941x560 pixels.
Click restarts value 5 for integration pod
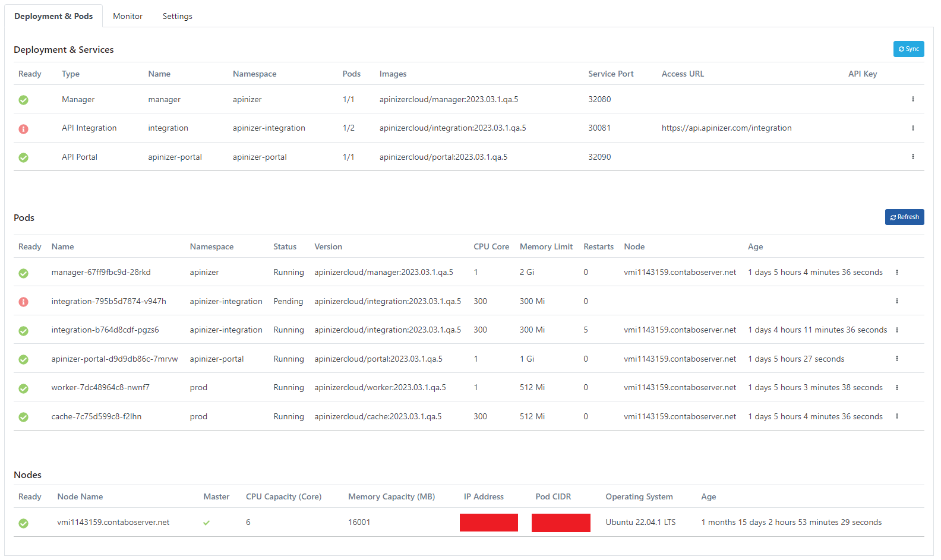pyautogui.click(x=586, y=330)
